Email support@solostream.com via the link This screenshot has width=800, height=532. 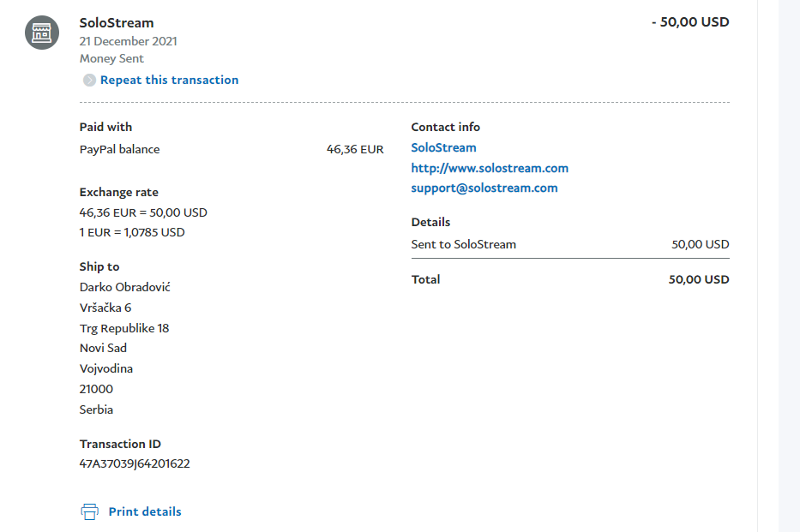click(484, 188)
